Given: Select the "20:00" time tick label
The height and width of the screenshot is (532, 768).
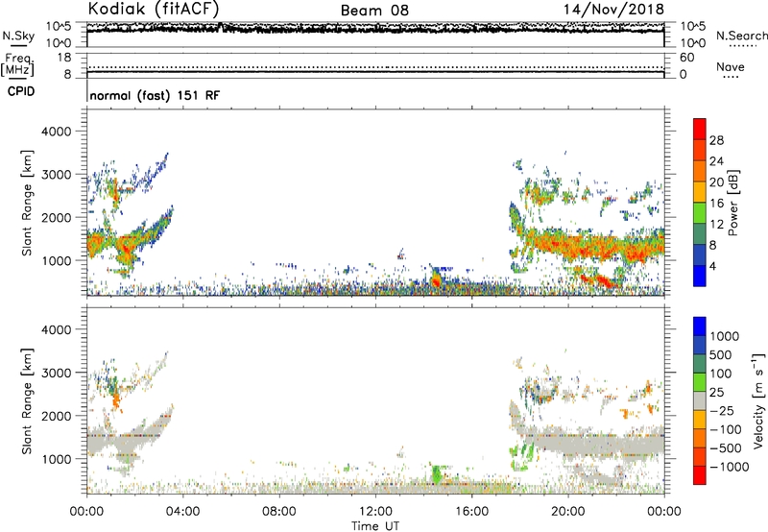Looking at the screenshot, I should click(567, 512).
